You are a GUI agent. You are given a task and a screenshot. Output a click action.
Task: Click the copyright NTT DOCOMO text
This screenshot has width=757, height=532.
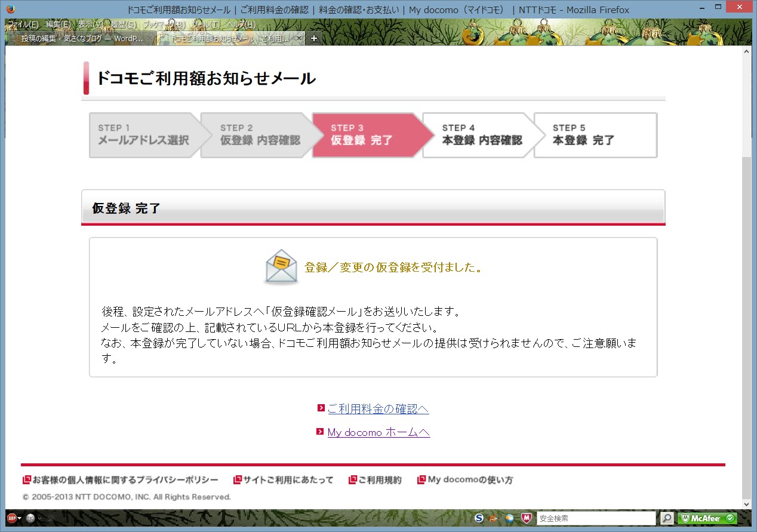(x=127, y=497)
